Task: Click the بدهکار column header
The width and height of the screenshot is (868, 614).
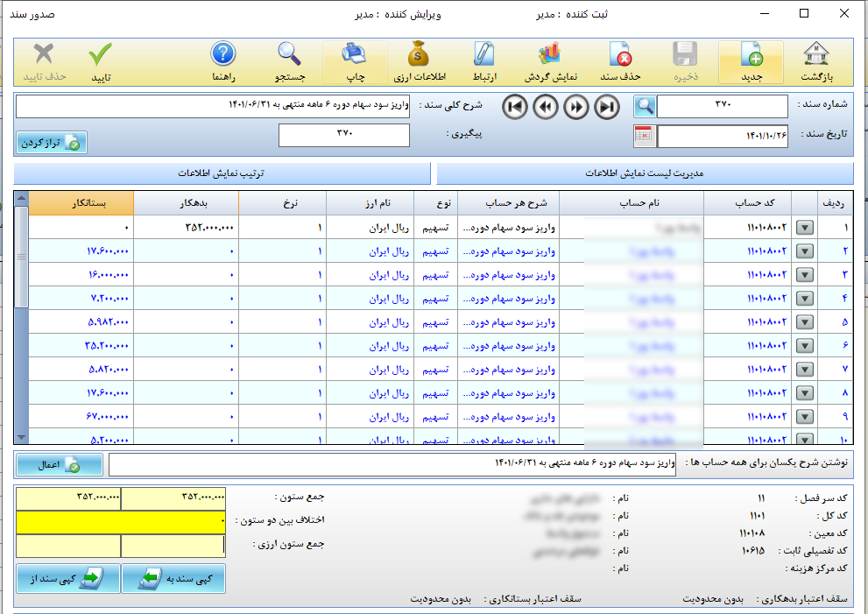Action: point(186,203)
